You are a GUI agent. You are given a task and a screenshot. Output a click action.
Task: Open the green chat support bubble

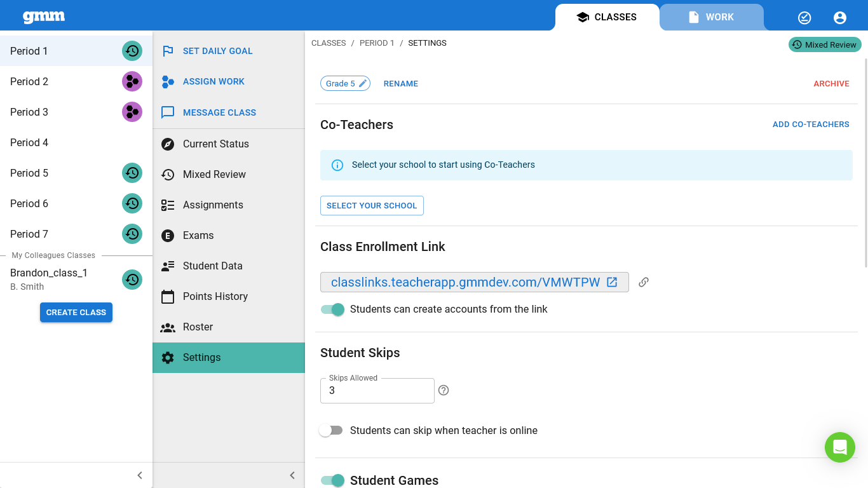click(840, 447)
